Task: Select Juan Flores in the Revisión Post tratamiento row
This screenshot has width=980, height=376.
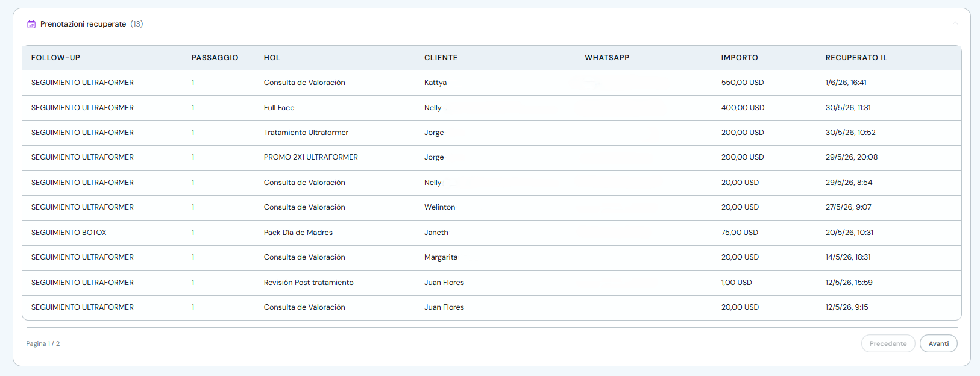Action: (444, 283)
